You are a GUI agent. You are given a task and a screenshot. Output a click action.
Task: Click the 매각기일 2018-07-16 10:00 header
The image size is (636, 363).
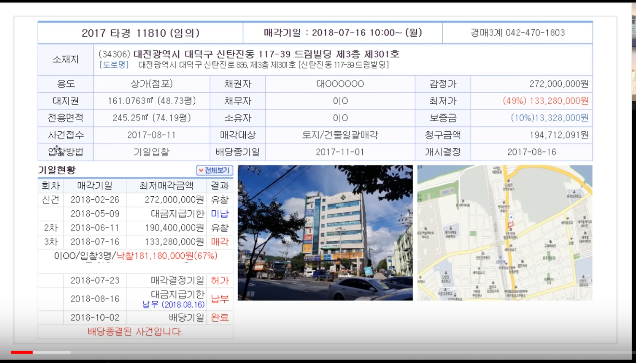tap(343, 32)
